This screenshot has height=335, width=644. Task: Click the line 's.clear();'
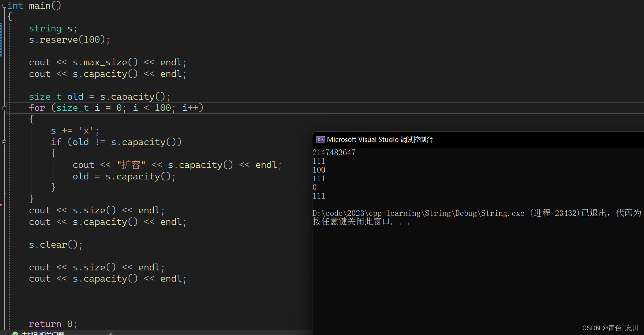pos(56,245)
